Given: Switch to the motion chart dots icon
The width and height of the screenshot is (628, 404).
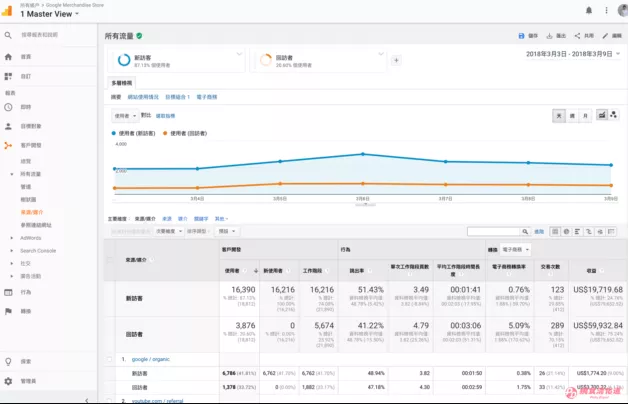Looking at the screenshot, I should [614, 115].
